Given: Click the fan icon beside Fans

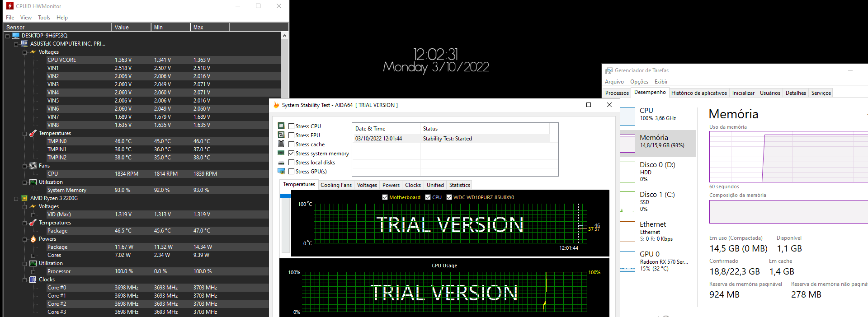Looking at the screenshot, I should coord(33,166).
